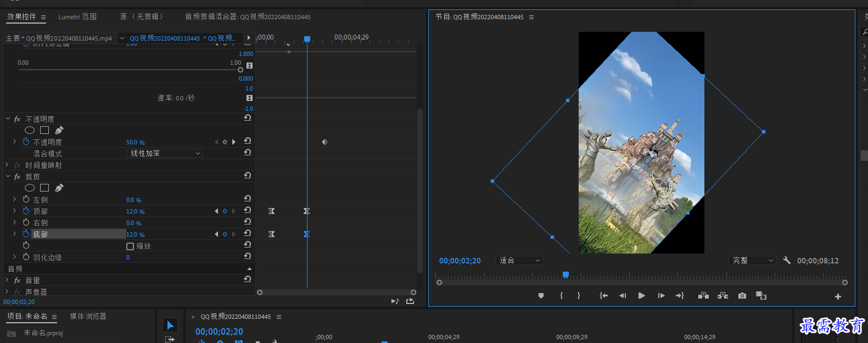Viewport: 868px width, 343px height.
Task: Toggle animation stopwatch for 不透明度
Action: click(x=26, y=142)
